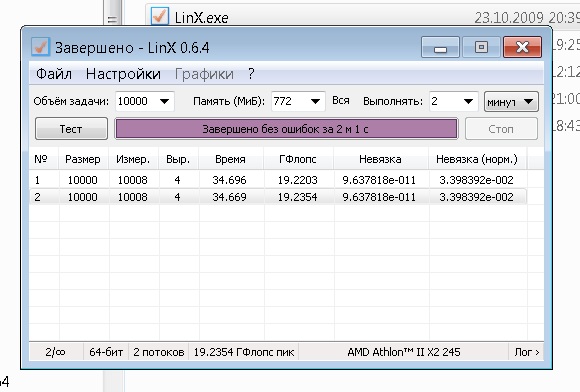Click LinX.exe file name in background window
Image resolution: width=580 pixels, height=392 pixels.
click(x=202, y=18)
